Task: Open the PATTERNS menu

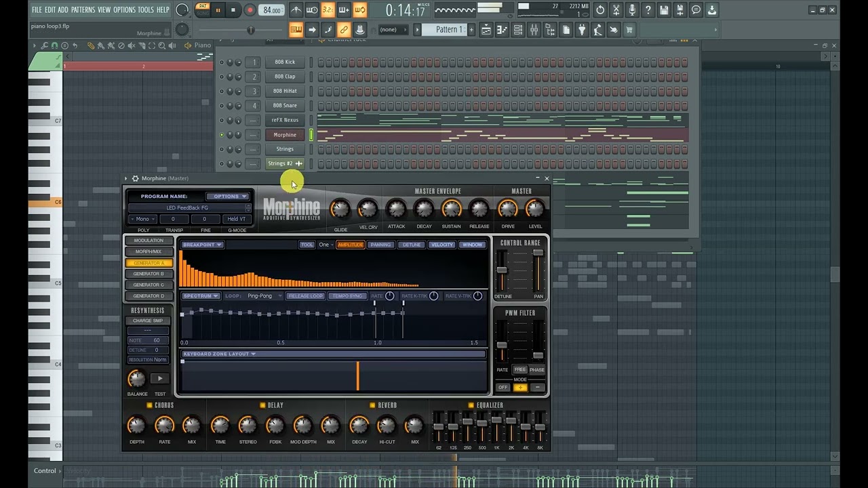Action: [83, 10]
